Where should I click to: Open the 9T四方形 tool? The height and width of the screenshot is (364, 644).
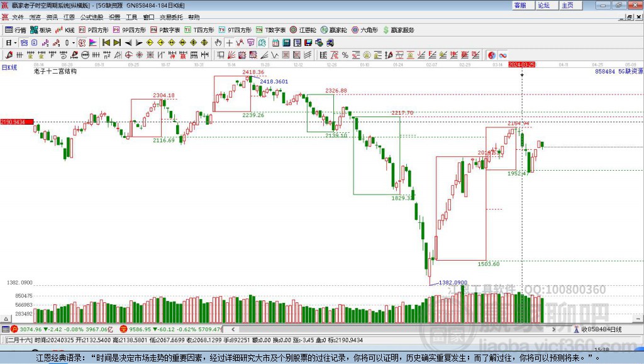pyautogui.click(x=235, y=30)
